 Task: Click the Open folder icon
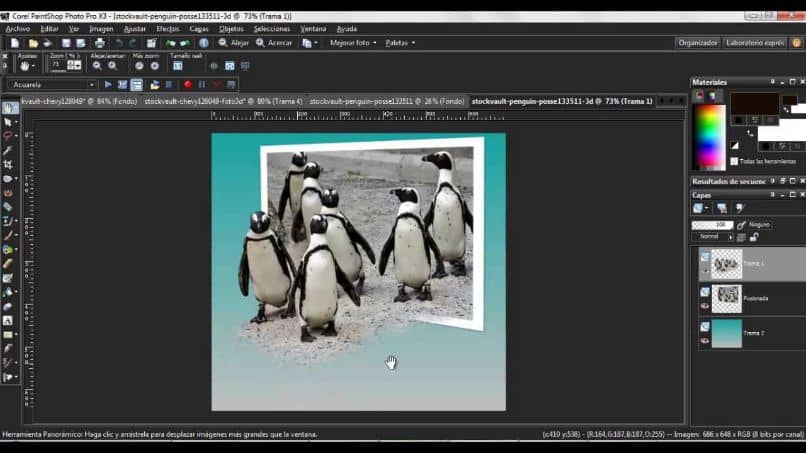pos(33,43)
